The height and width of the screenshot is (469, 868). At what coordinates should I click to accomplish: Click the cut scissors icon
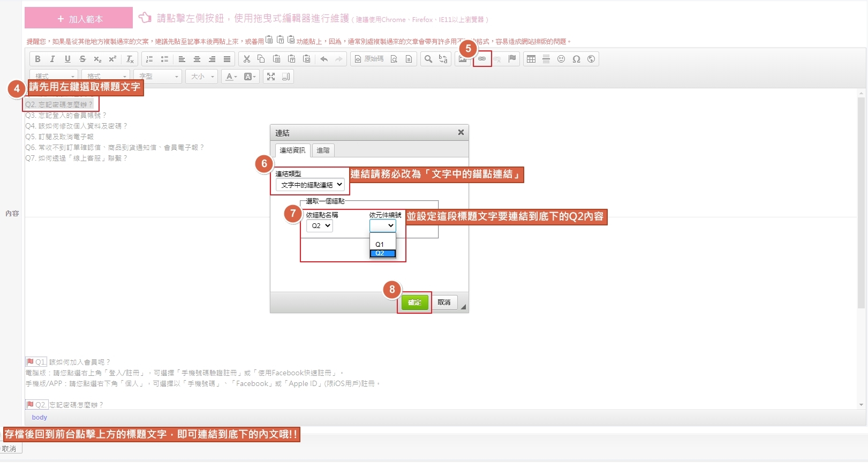point(247,59)
